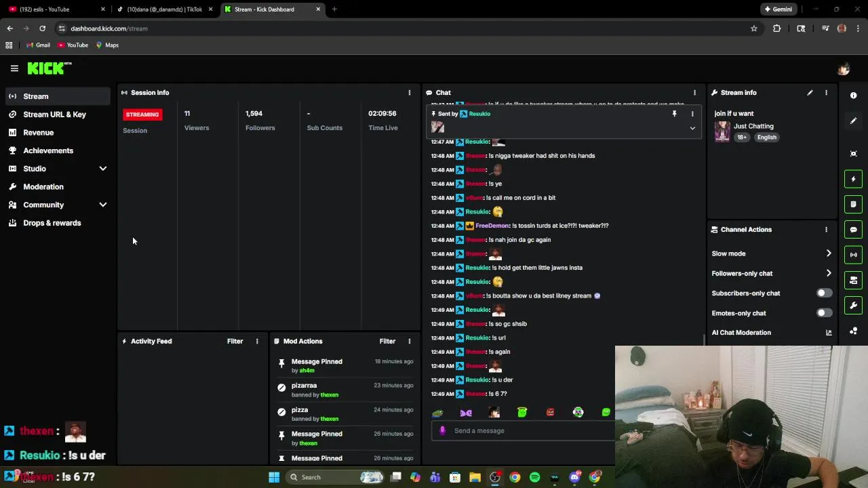Expand Slow mode options arrow
Screen dimensions: 868x488
click(x=828, y=253)
